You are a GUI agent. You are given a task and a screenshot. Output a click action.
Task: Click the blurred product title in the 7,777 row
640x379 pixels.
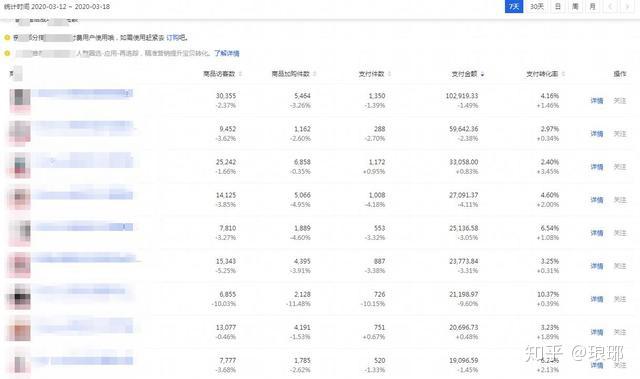pos(83,361)
